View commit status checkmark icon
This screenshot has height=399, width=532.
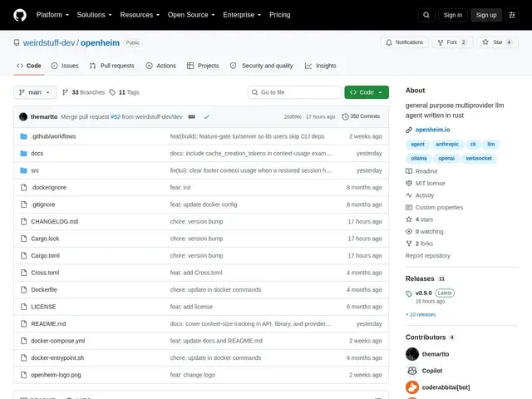206,116
